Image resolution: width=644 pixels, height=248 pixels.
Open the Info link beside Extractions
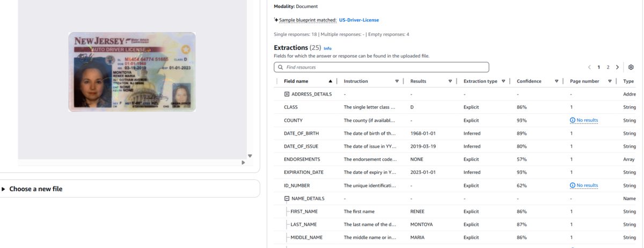point(327,48)
